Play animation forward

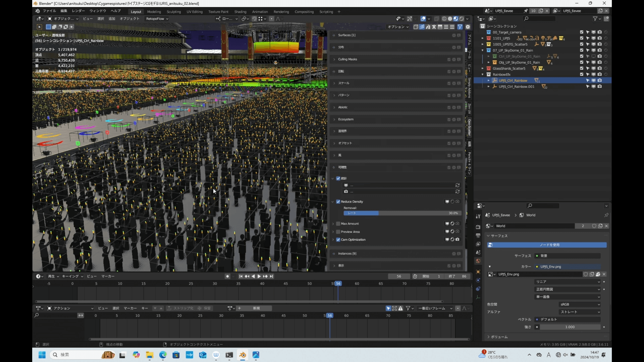pos(259,277)
